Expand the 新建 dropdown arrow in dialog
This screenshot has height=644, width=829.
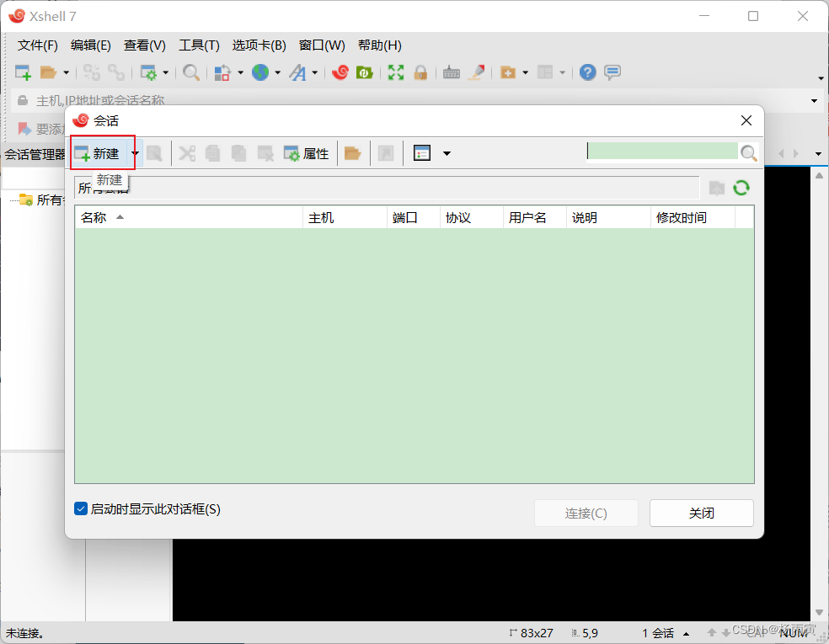click(135, 154)
